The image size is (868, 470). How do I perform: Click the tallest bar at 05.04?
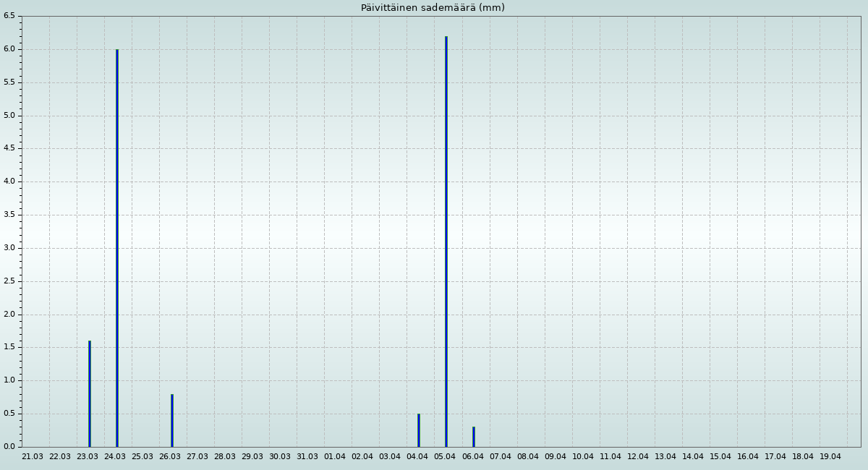[x=446, y=242]
